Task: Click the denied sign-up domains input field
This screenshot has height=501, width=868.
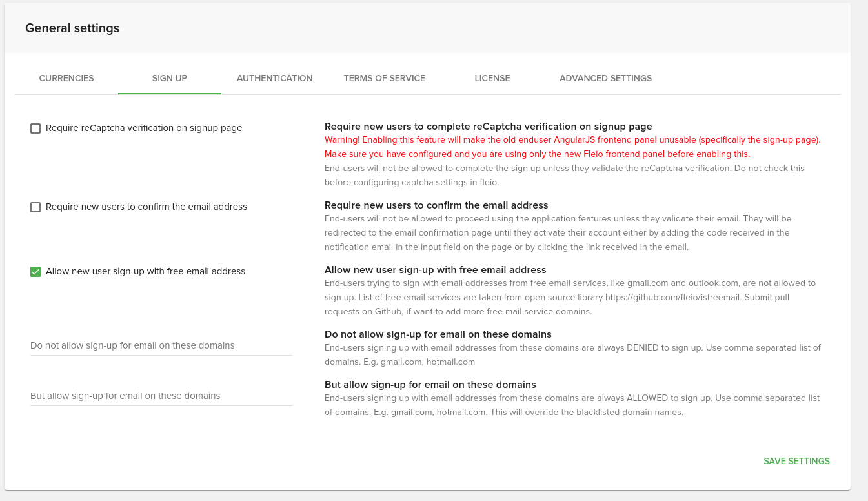Action: (161, 346)
